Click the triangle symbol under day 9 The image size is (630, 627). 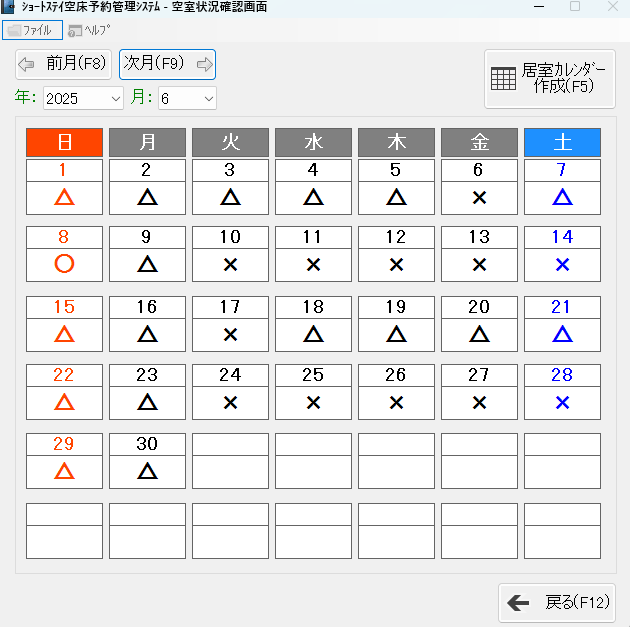[x=147, y=264]
